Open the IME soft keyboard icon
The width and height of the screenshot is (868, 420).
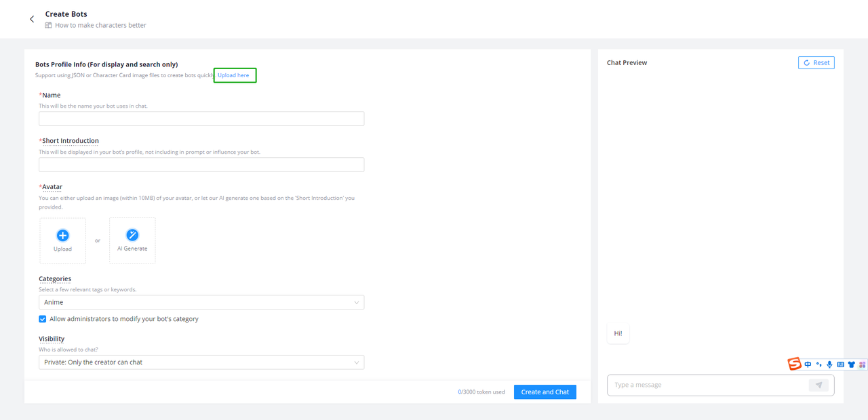[841, 364]
